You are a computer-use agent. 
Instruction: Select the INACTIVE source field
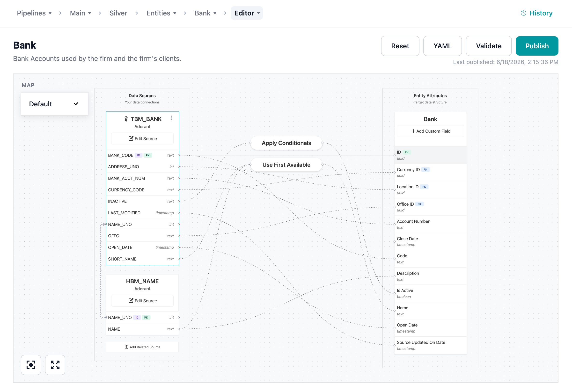pos(142,201)
